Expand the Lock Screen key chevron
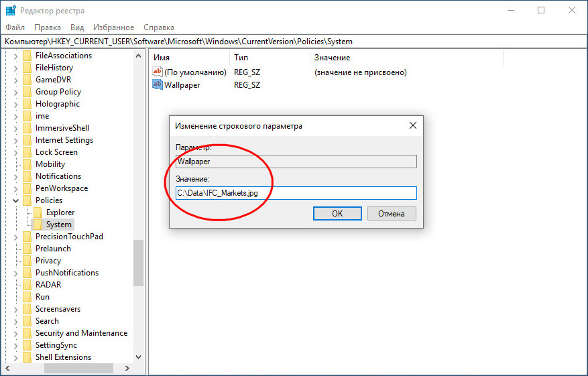The height and width of the screenshot is (376, 588). 15,153
